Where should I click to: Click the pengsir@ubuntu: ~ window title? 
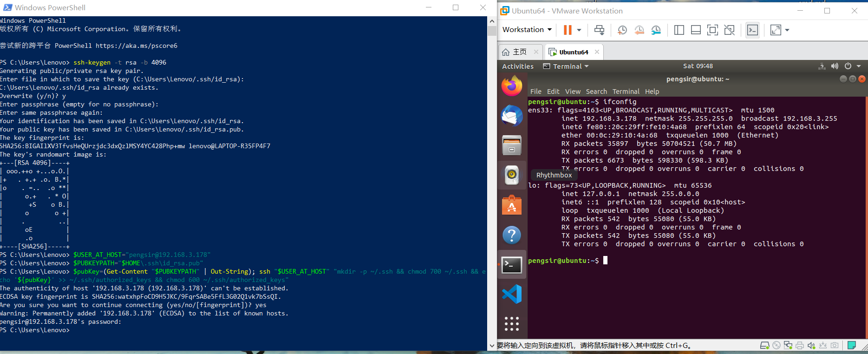(698, 79)
